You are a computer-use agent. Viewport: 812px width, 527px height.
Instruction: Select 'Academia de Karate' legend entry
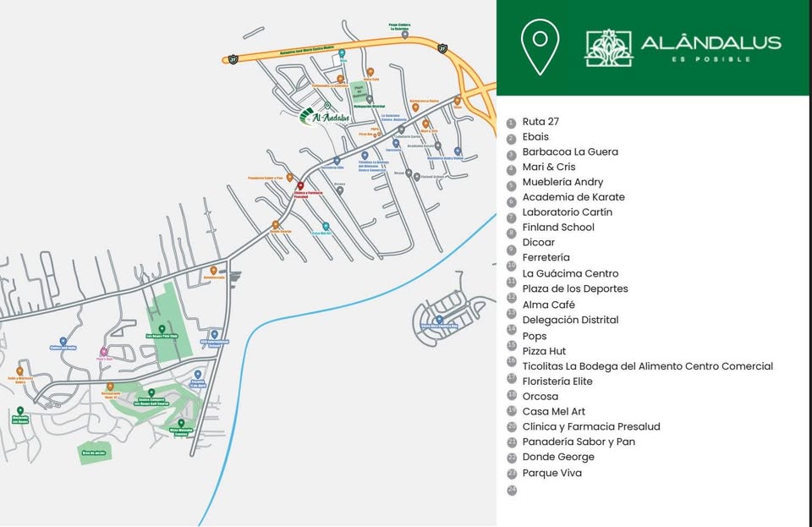[573, 197]
